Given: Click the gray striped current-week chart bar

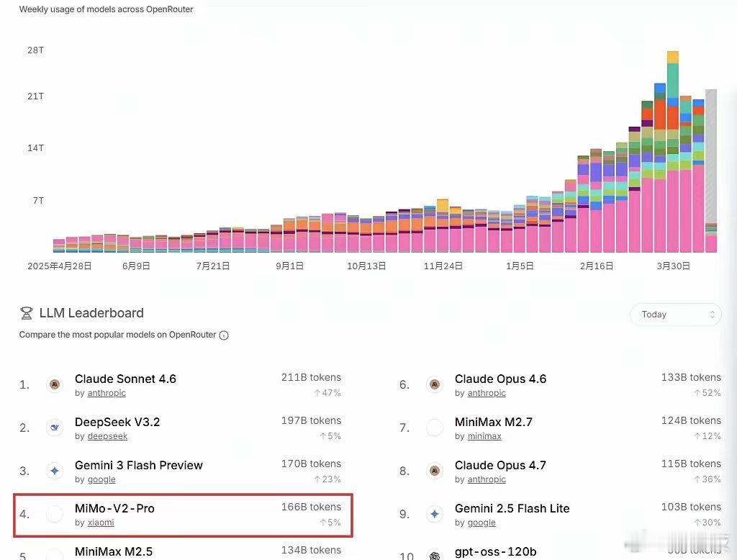Looking at the screenshot, I should coord(711,171).
